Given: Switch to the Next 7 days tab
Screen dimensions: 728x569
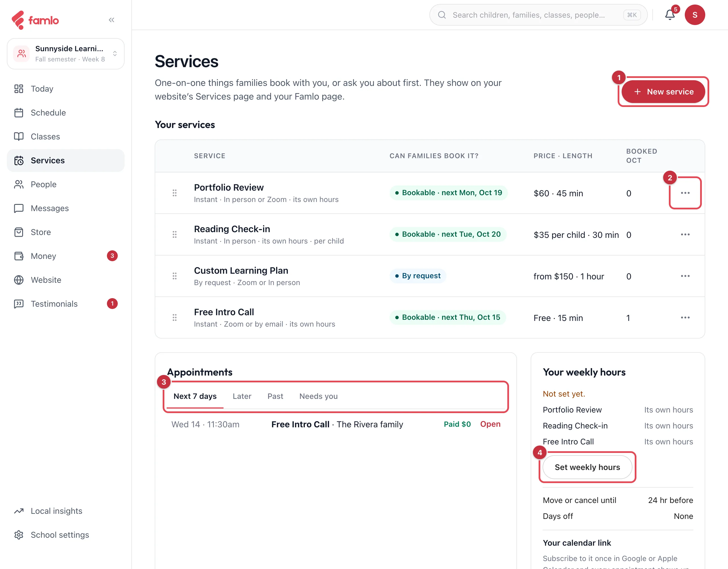Looking at the screenshot, I should [195, 396].
